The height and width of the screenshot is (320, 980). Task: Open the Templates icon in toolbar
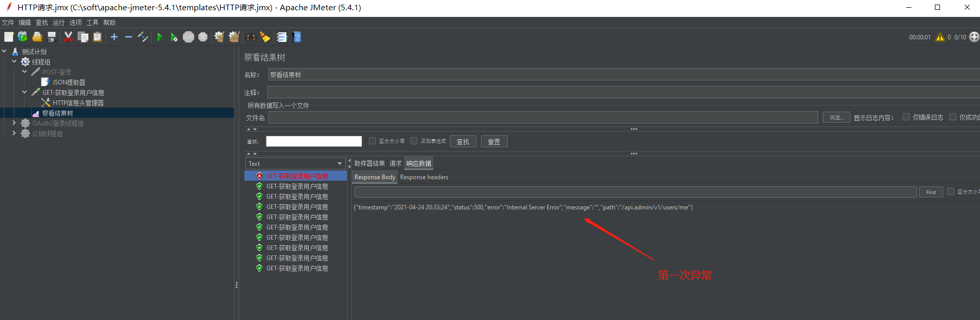pos(23,37)
